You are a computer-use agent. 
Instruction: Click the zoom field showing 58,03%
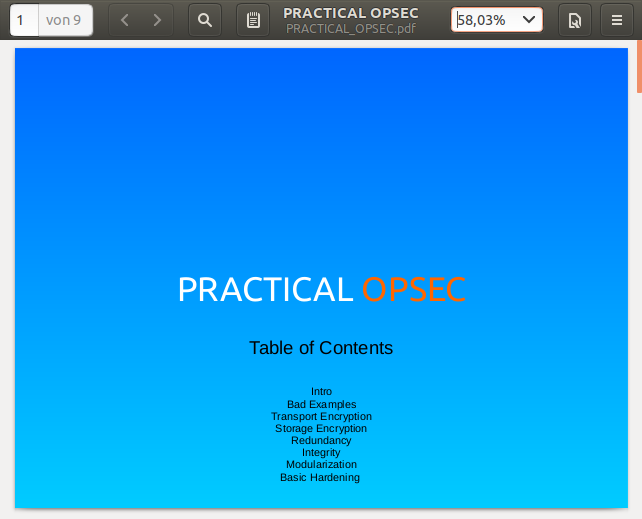(x=497, y=19)
